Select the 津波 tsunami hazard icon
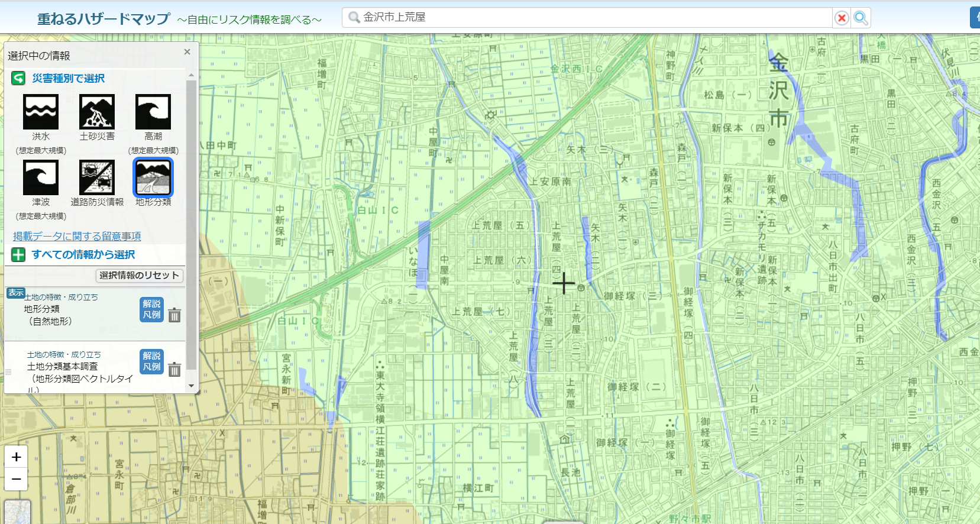This screenshot has height=524, width=980. point(41,177)
